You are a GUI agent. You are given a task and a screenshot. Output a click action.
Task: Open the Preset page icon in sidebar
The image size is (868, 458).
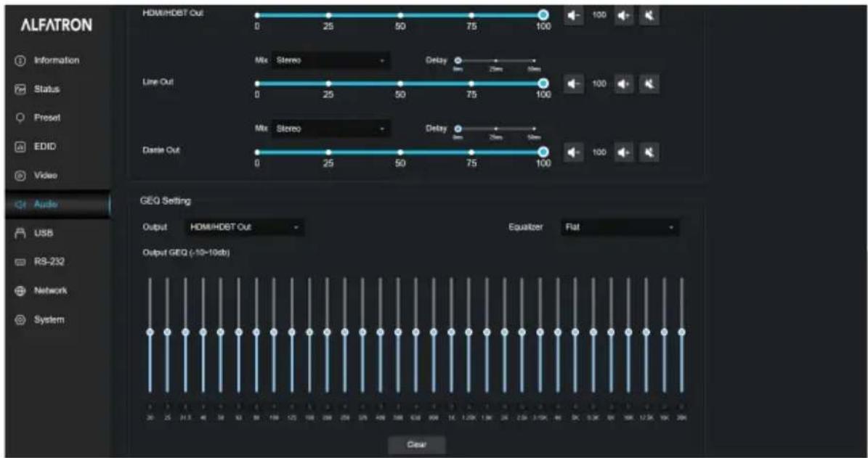click(x=20, y=118)
